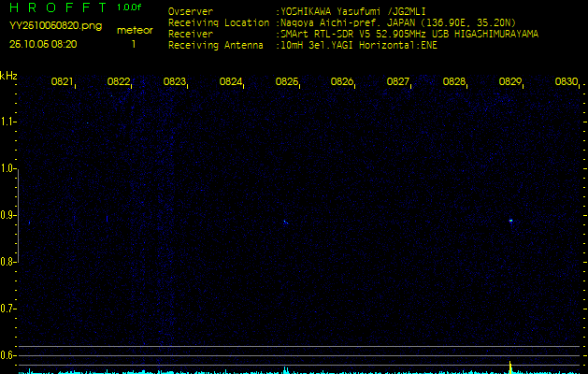Click the 1.0 kHz frequency label
The width and height of the screenshot is (588, 374).
pyautogui.click(x=7, y=168)
